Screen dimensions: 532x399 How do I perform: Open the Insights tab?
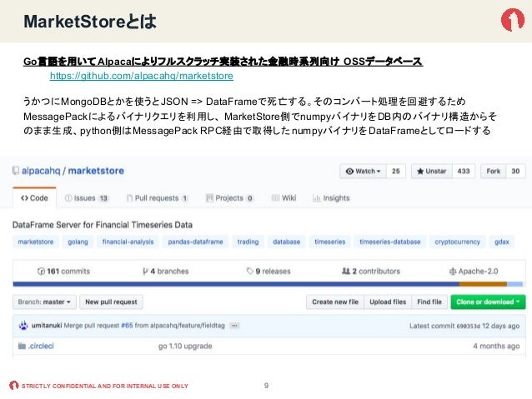[331, 198]
